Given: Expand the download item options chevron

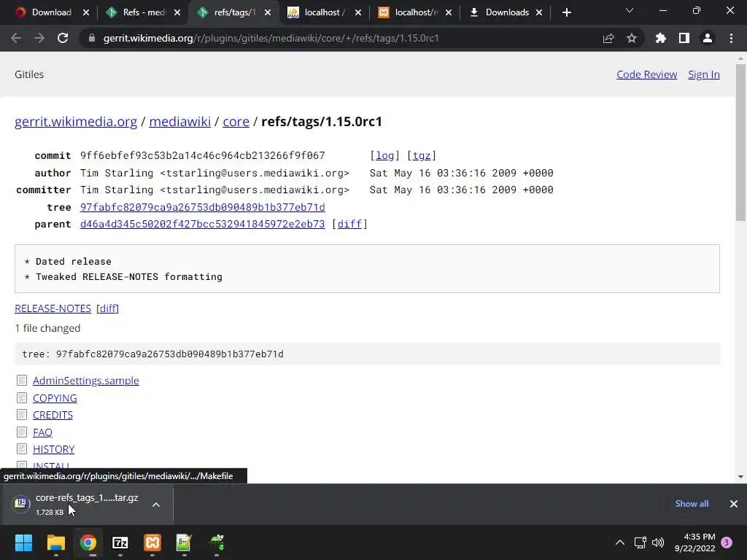Looking at the screenshot, I should point(156,505).
